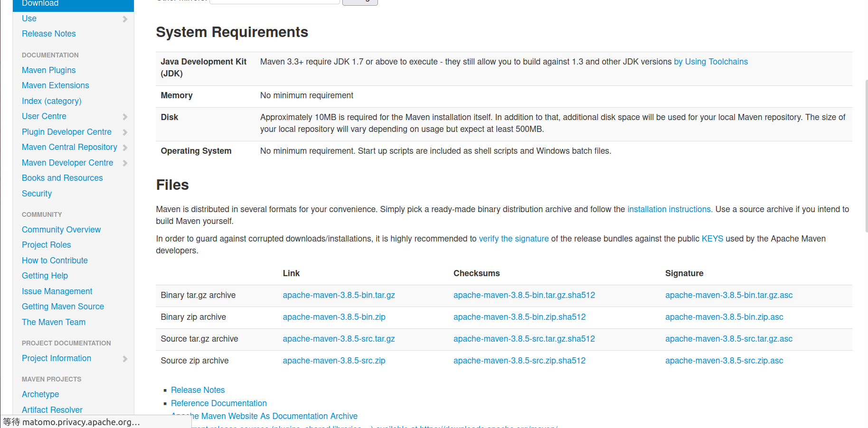The image size is (868, 428).
Task: Open The Maven Team page
Action: pyautogui.click(x=54, y=322)
